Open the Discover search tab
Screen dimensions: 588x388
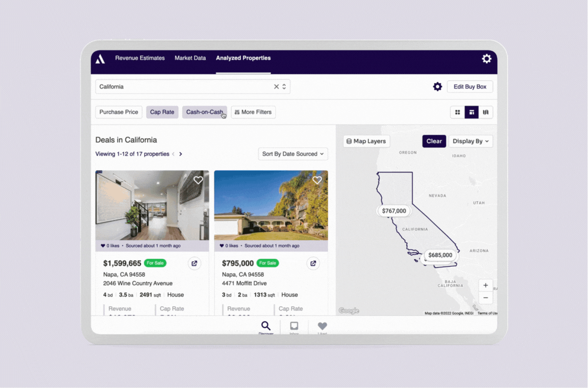(x=266, y=327)
